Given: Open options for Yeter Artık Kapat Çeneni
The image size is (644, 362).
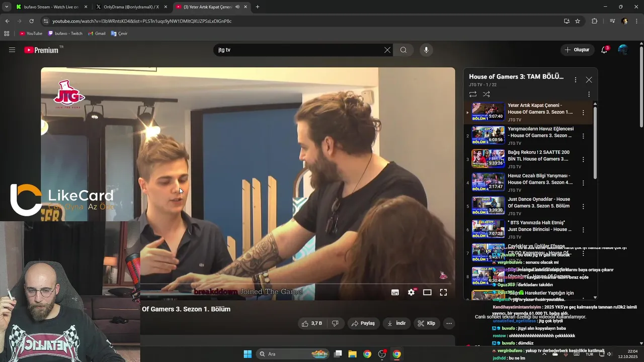Looking at the screenshot, I should (x=583, y=113).
